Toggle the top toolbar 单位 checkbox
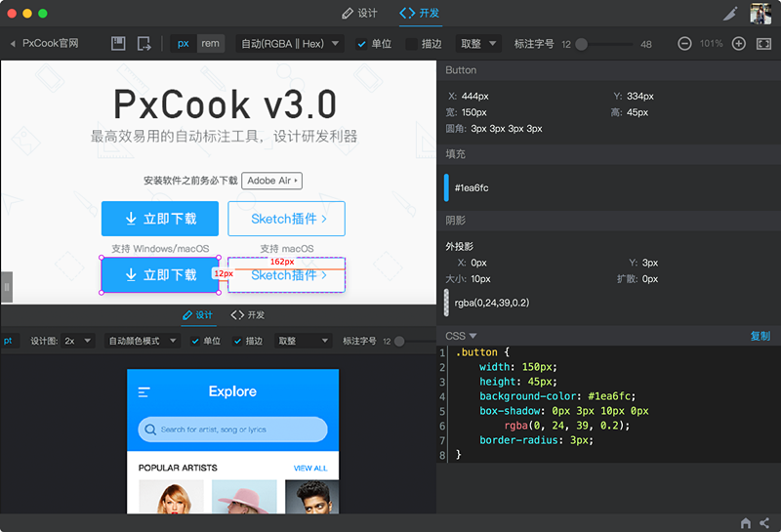The height and width of the screenshot is (532, 781). 361,44
